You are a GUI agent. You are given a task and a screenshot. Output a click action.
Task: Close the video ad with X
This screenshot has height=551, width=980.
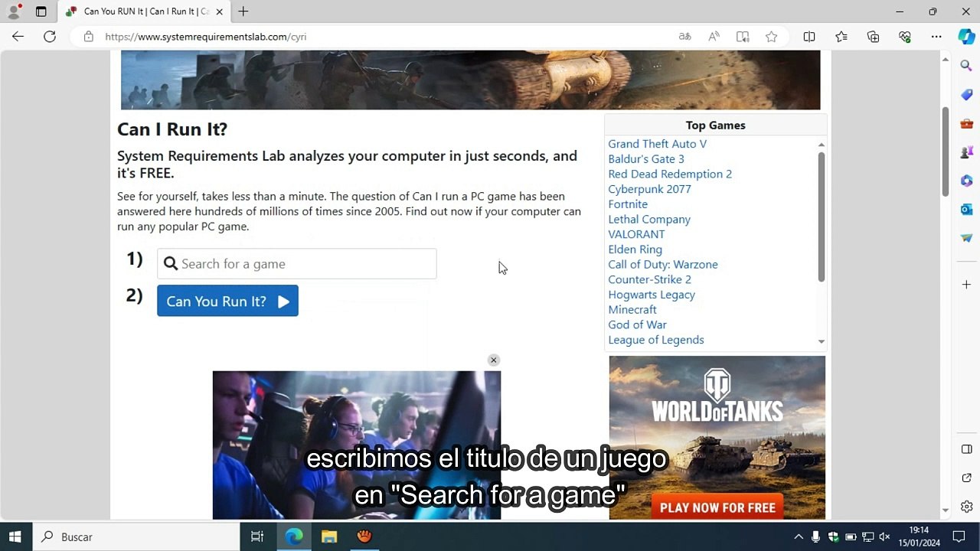tap(494, 360)
